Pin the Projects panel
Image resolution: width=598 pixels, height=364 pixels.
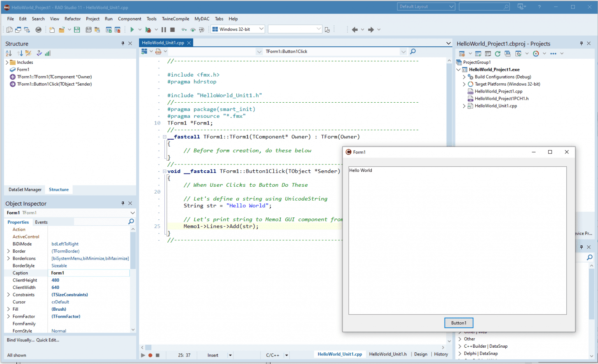(581, 44)
